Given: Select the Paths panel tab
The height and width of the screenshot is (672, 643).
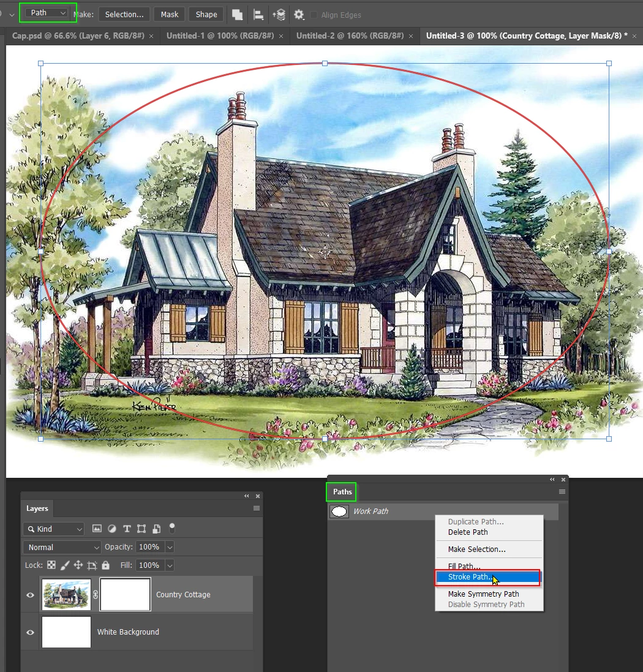Looking at the screenshot, I should 342,491.
